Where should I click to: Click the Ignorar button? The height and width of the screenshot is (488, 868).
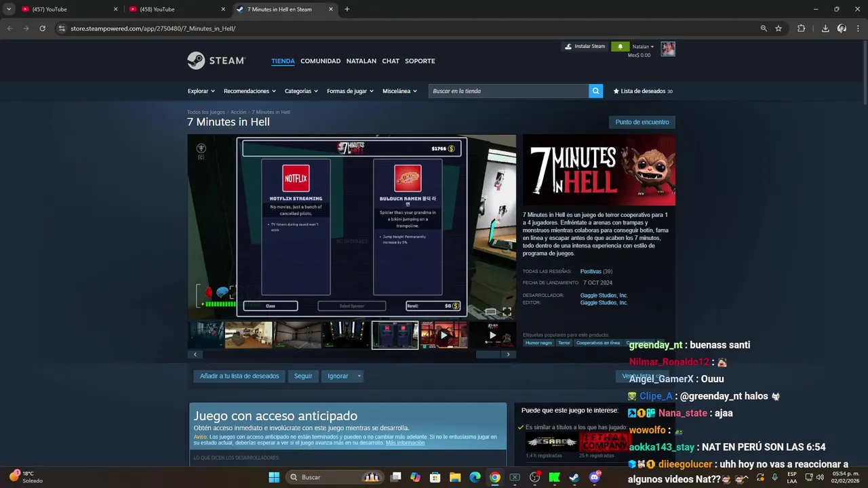tap(338, 376)
